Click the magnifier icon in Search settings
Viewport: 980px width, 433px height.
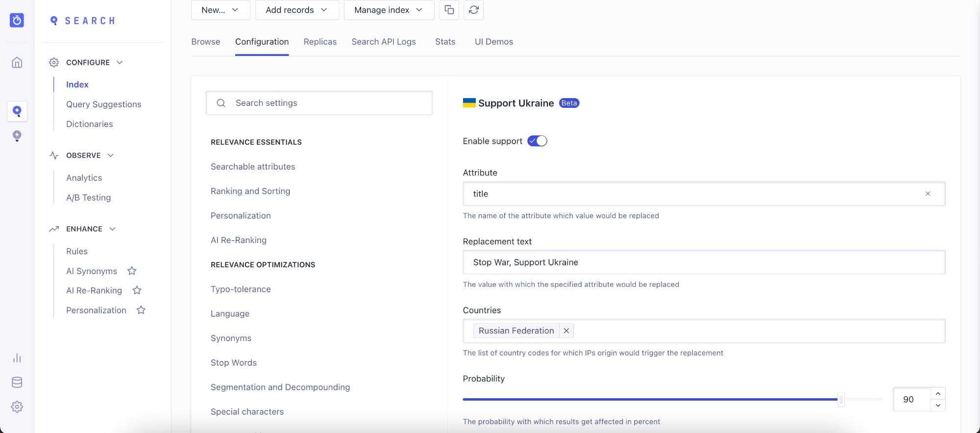221,103
